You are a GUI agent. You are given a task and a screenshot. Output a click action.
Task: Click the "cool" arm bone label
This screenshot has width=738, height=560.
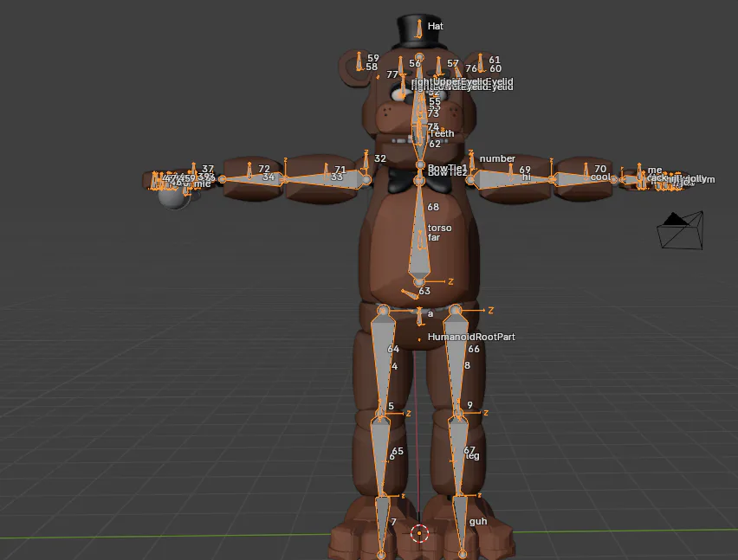[x=600, y=177]
